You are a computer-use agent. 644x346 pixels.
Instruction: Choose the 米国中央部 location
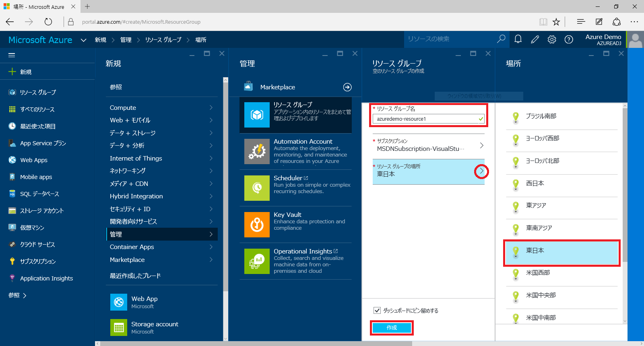pyautogui.click(x=561, y=297)
